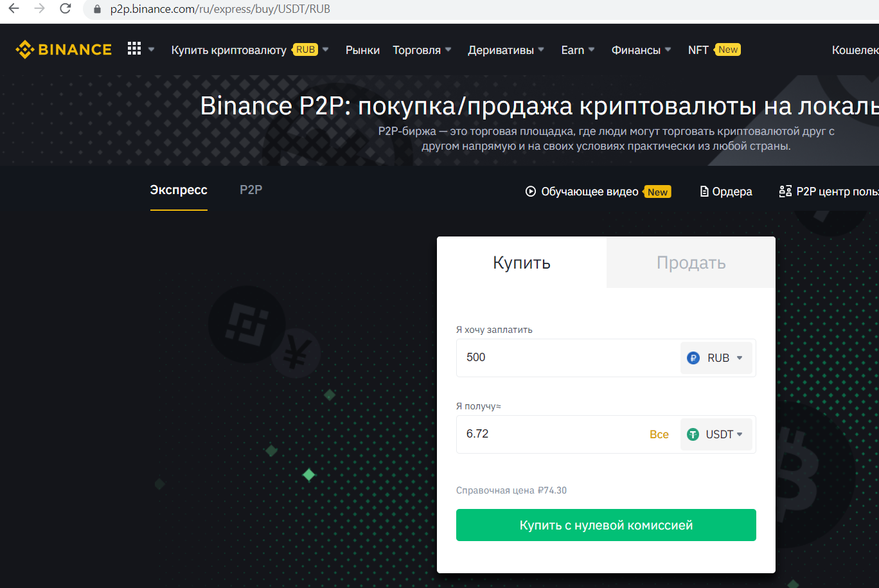Expand the apps grid dropdown arrow

click(x=152, y=49)
